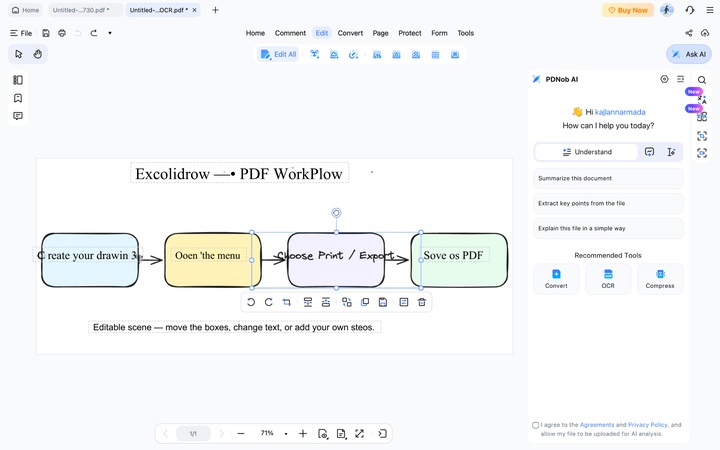The width and height of the screenshot is (720, 450).
Task: Click the replace image icon in floating toolbar
Action: click(x=347, y=302)
